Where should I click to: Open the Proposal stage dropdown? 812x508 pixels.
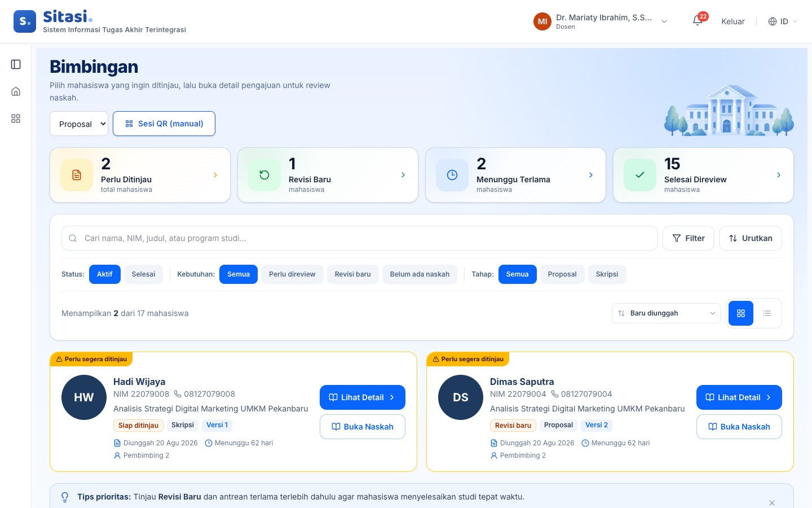[79, 124]
